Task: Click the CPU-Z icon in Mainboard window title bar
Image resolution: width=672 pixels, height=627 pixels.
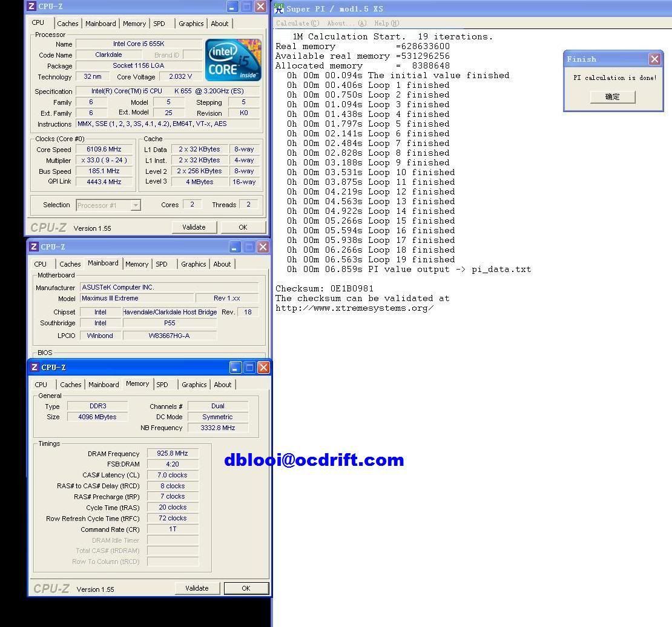Action: [x=34, y=247]
